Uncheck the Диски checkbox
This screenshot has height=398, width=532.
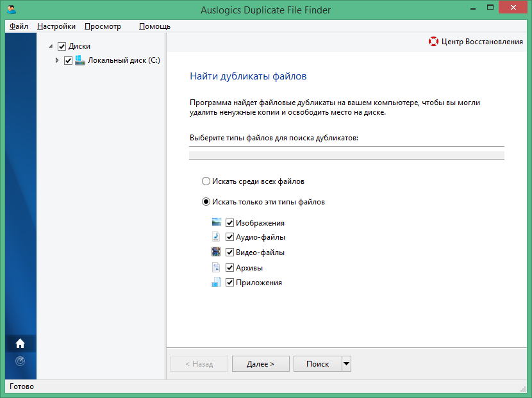pyautogui.click(x=62, y=46)
